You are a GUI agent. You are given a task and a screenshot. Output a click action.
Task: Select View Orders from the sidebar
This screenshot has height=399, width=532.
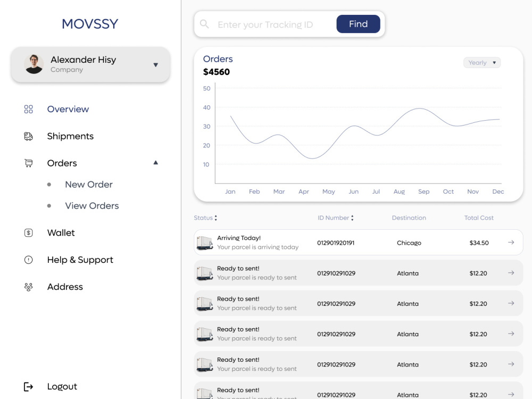pos(92,205)
